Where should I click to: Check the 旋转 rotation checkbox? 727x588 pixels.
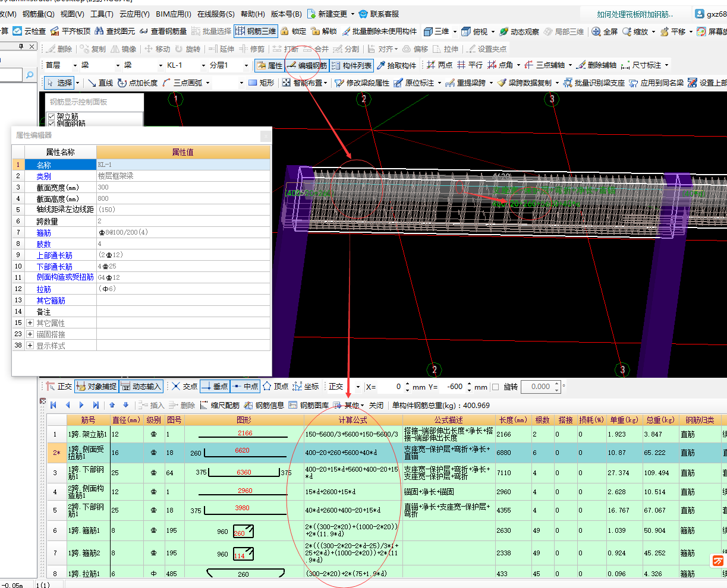pos(495,387)
